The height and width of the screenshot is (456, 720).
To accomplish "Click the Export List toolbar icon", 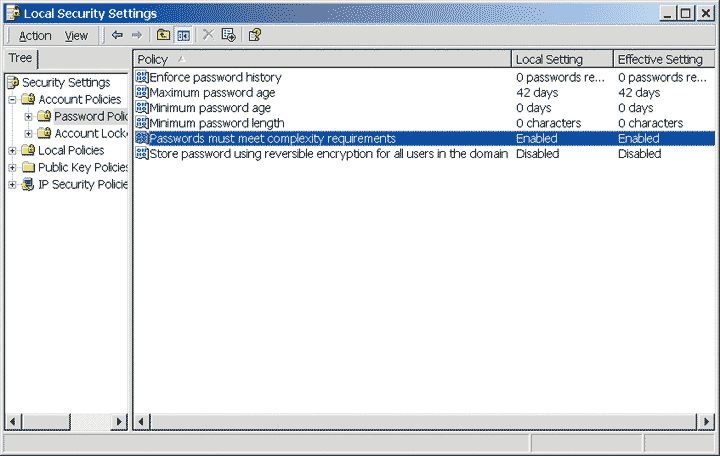I will pyautogui.click(x=228, y=35).
